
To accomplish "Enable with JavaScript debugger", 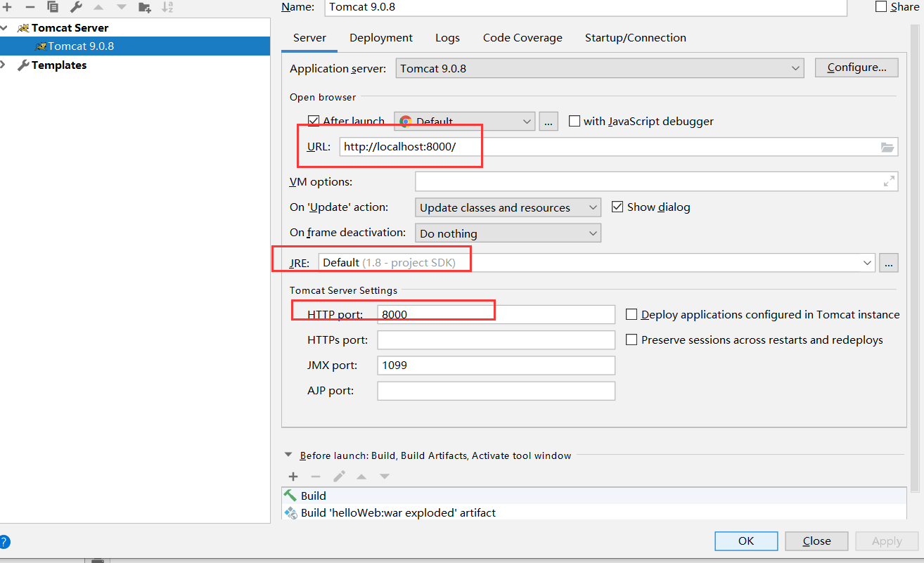I will [x=575, y=121].
